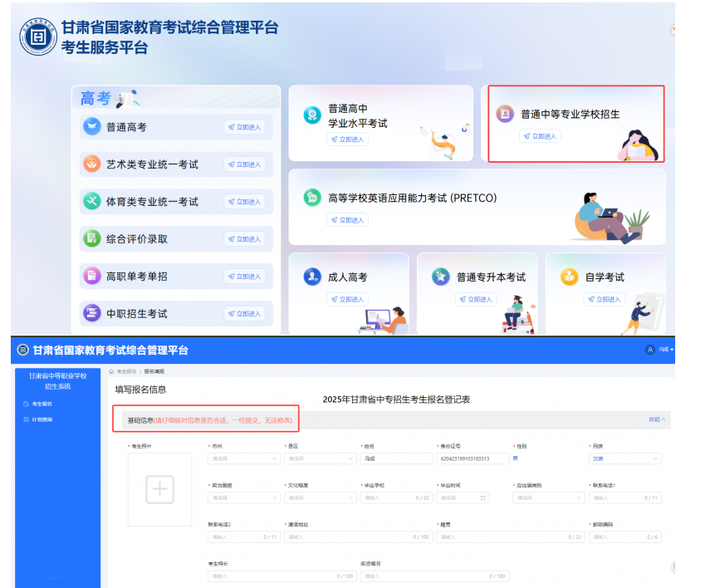Click the 考生照片 upload box
The image size is (720, 588).
pyautogui.click(x=159, y=490)
